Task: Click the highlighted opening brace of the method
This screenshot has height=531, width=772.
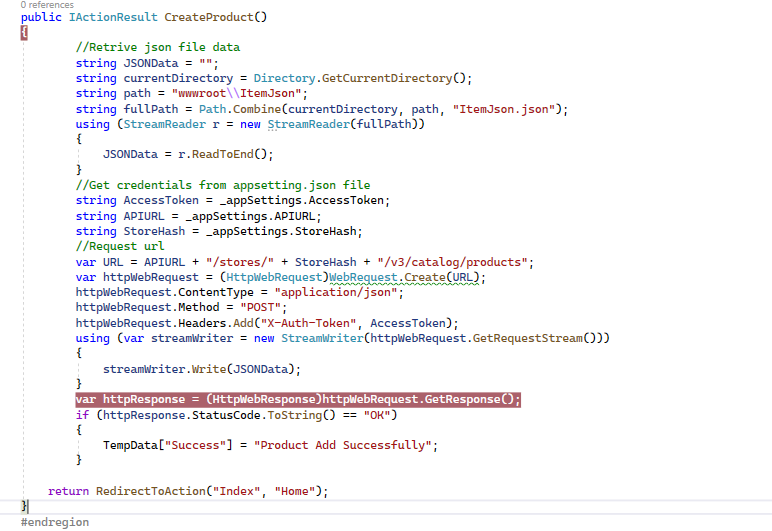Action: coord(24,32)
